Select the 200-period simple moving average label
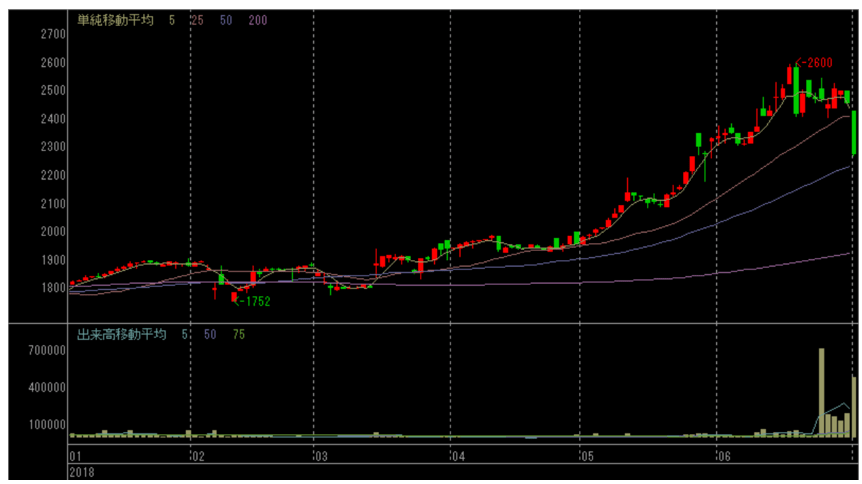The height and width of the screenshot is (484, 862). pos(257,19)
